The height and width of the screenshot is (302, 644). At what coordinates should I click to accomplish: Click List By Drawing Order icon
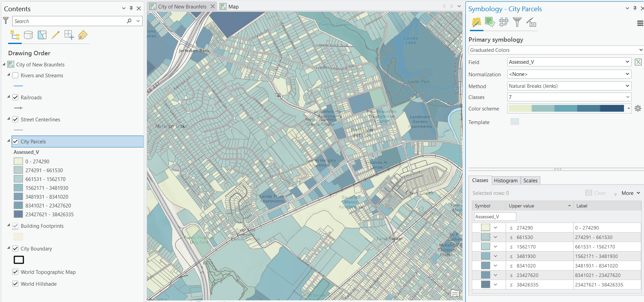[x=15, y=35]
